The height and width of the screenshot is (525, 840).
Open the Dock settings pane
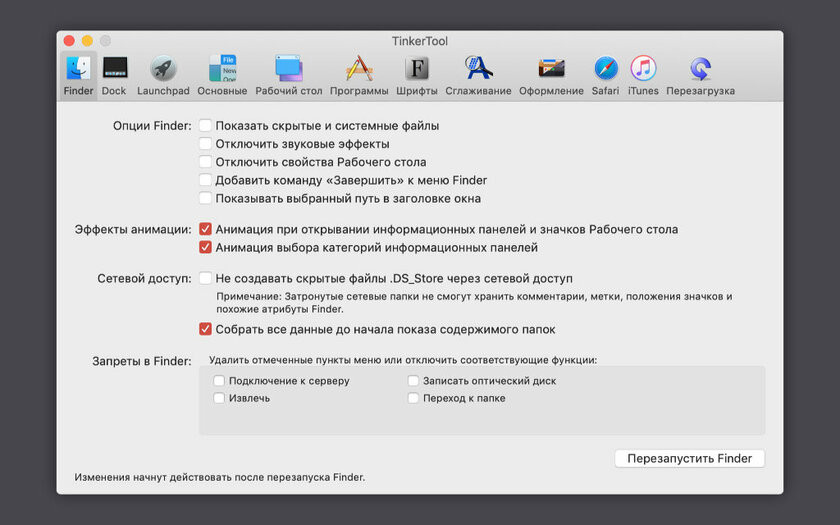click(x=114, y=76)
